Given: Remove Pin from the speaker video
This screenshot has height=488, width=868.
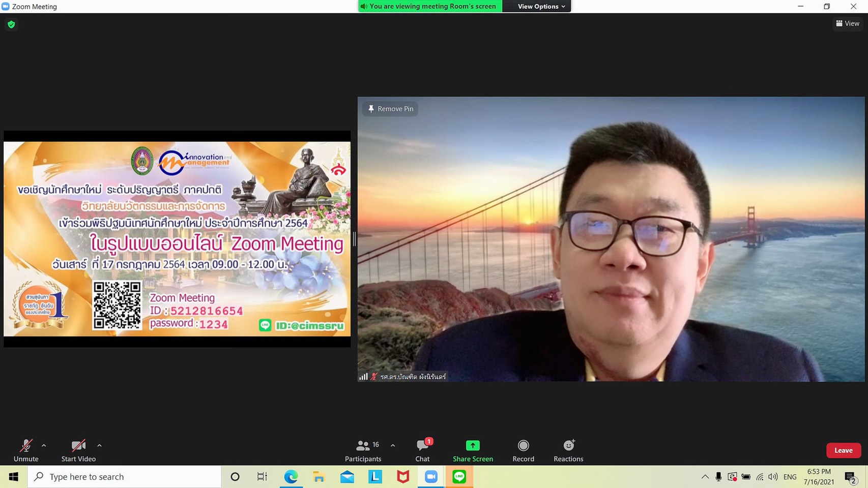Looking at the screenshot, I should pyautogui.click(x=390, y=109).
